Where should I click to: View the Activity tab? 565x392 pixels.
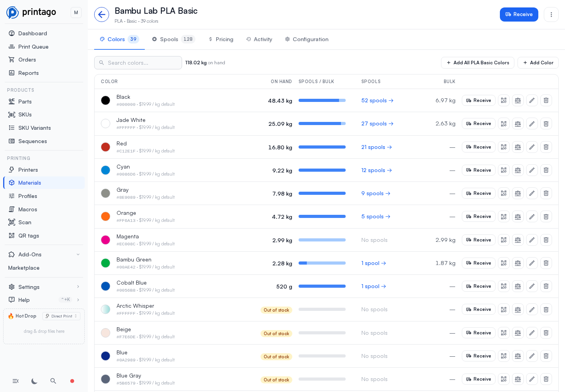click(259, 39)
